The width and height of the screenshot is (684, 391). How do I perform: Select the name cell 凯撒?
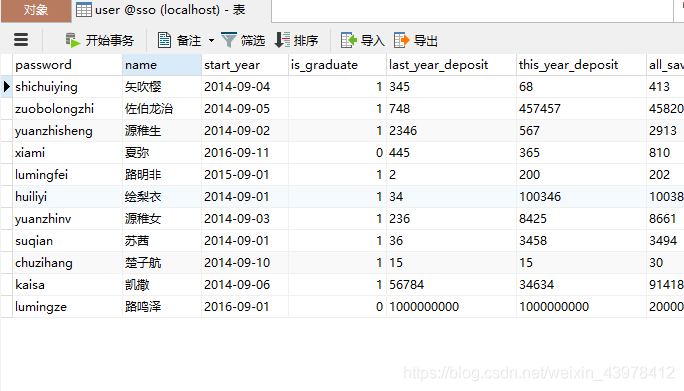click(162, 285)
